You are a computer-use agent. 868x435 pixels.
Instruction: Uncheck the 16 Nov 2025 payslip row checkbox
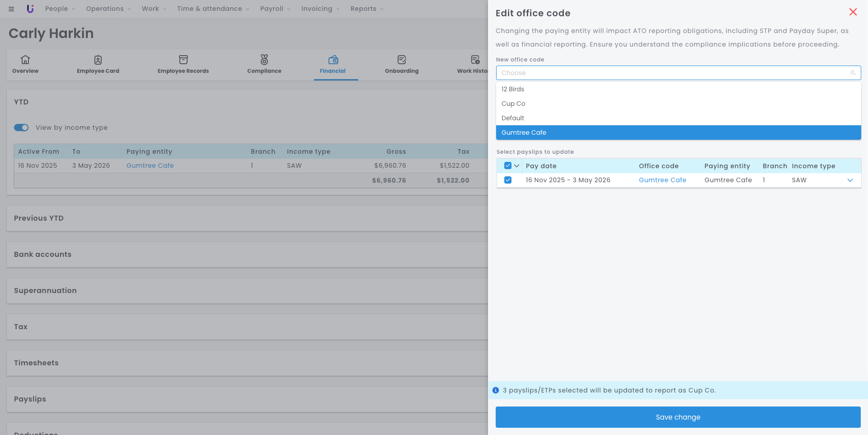coord(508,180)
